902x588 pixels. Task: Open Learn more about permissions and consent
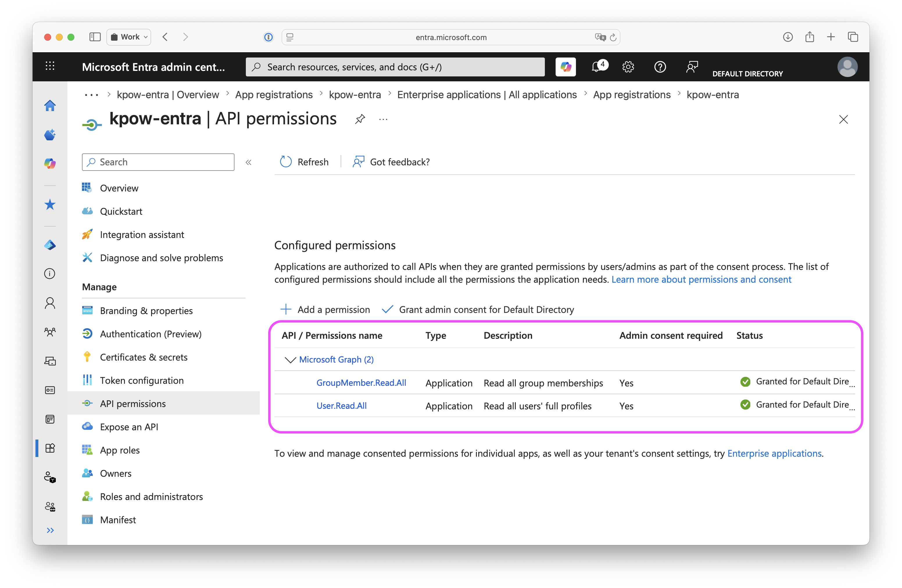[701, 279]
